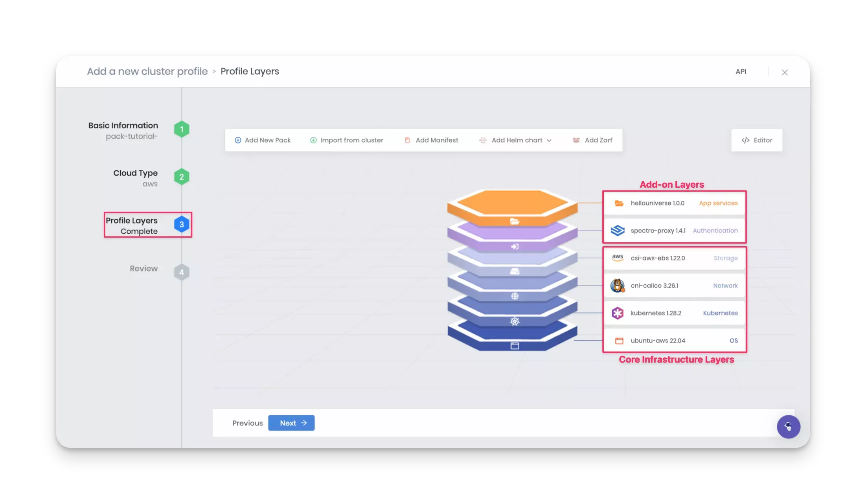The height and width of the screenshot is (504, 866).
Task: Click the cni-calico Network layer icon
Action: coord(618,286)
